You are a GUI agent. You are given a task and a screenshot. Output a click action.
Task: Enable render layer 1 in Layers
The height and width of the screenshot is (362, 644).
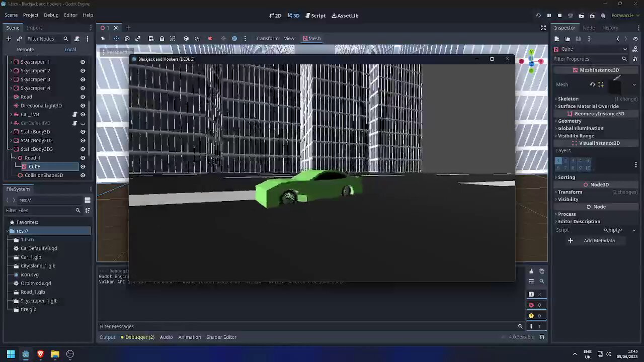[x=558, y=160]
